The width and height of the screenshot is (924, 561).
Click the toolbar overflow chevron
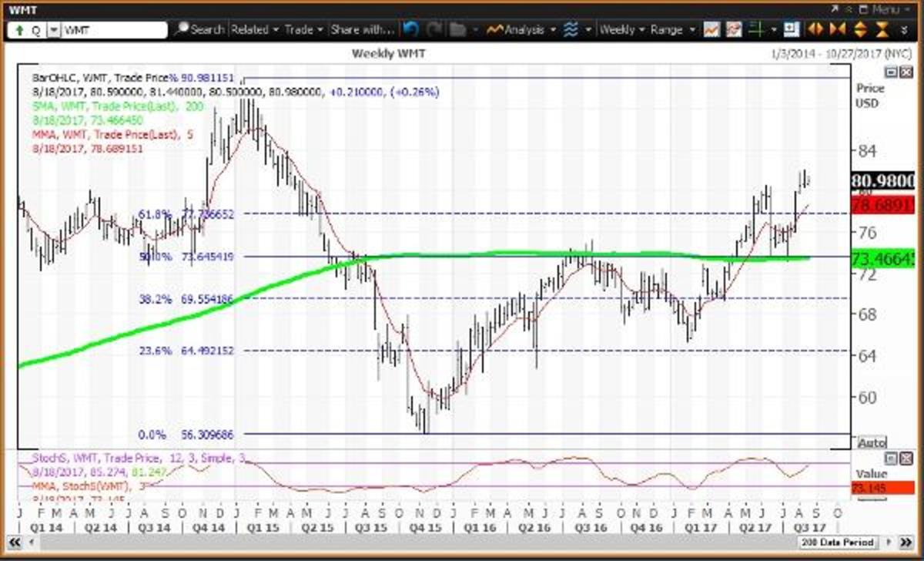tap(906, 30)
